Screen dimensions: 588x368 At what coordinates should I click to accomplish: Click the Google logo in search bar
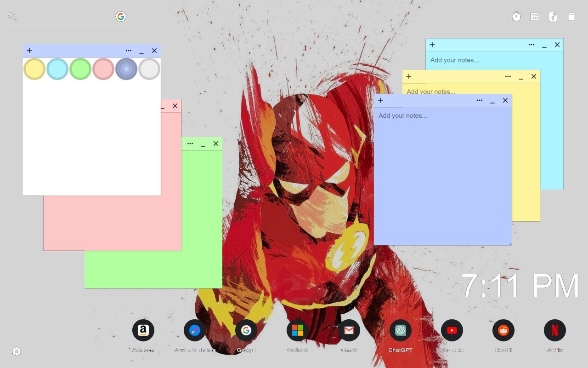click(121, 17)
